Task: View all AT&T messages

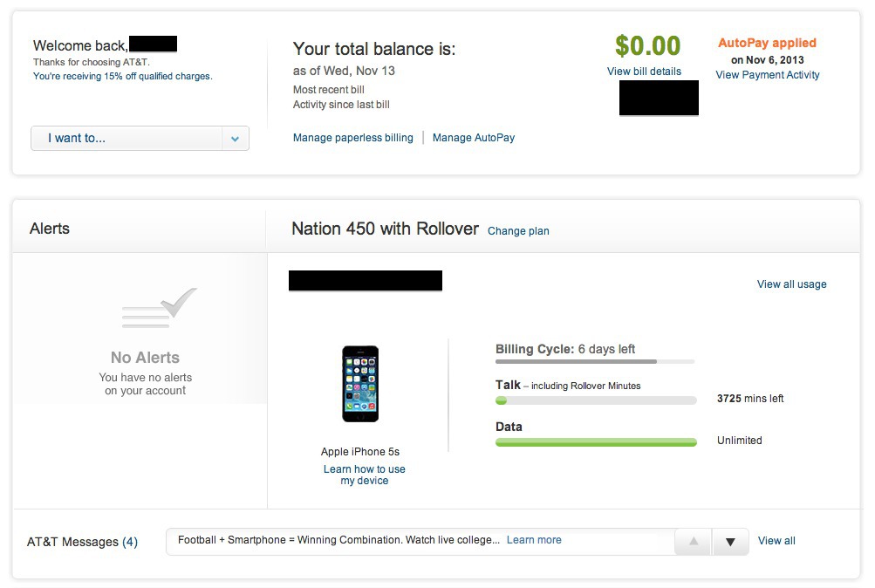Action: (x=776, y=541)
